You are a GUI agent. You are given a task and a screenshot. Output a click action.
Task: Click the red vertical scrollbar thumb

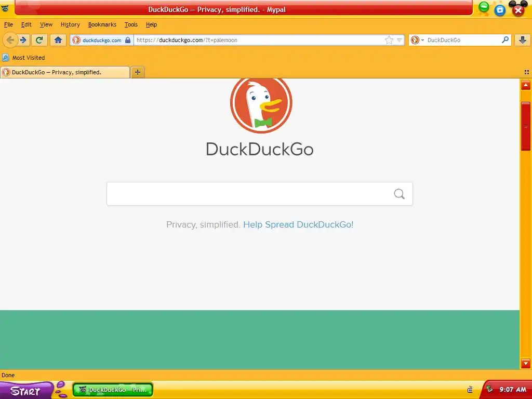(526, 126)
